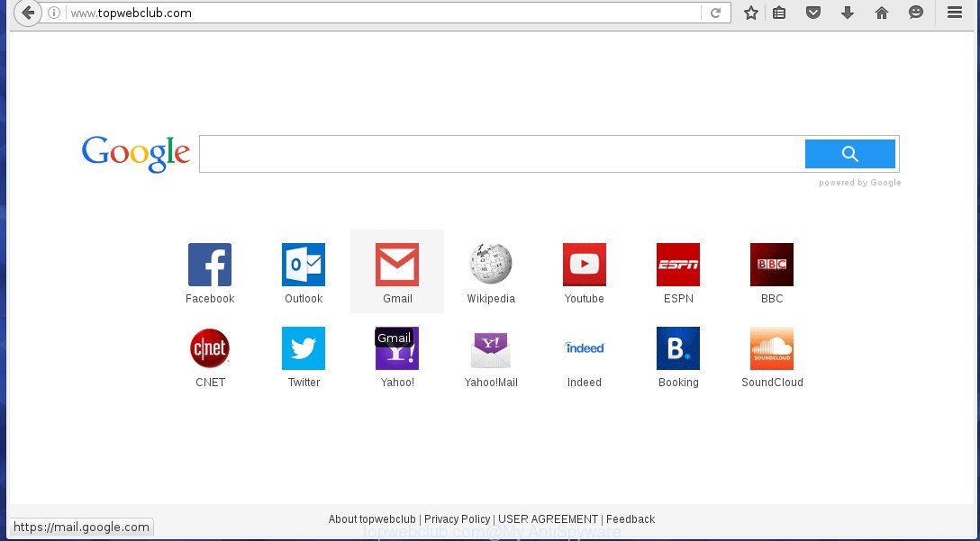
Task: Open the Feedback link
Action: pyautogui.click(x=631, y=519)
